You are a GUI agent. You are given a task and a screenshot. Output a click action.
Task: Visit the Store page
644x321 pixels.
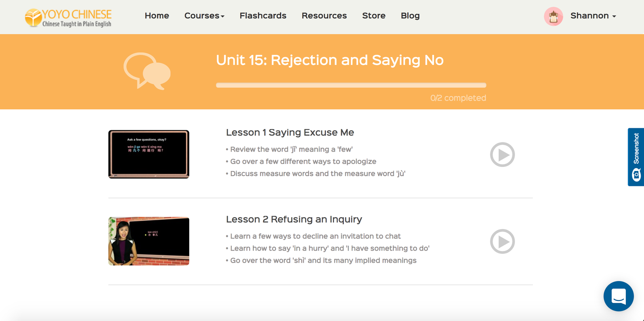(374, 16)
